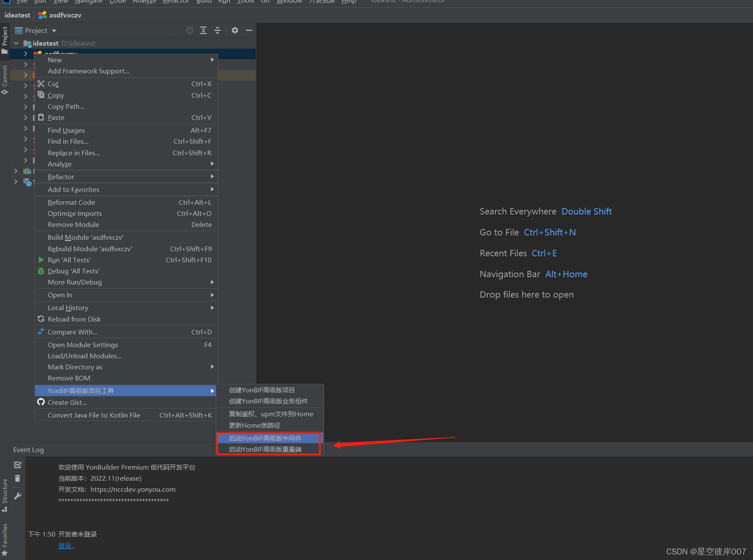Image resolution: width=753 pixels, height=560 pixels.
Task: Select Remove Module
Action: click(126, 225)
